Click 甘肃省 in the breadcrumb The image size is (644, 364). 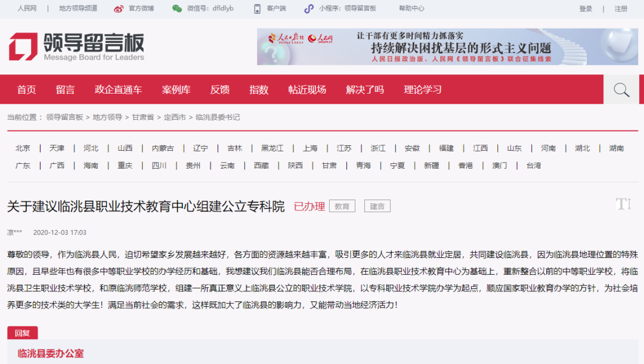tap(143, 117)
